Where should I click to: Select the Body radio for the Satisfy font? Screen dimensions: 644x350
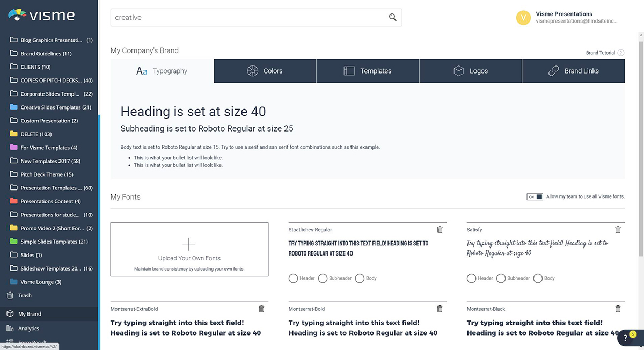tap(538, 278)
